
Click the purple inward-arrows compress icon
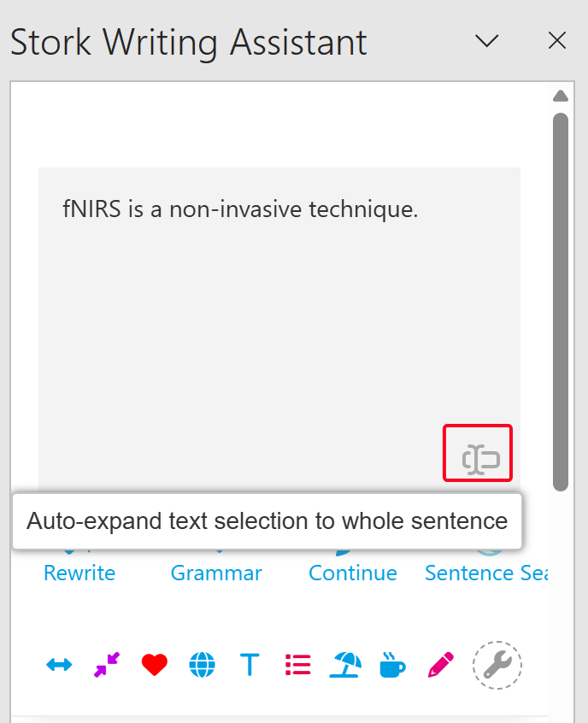pyautogui.click(x=107, y=664)
